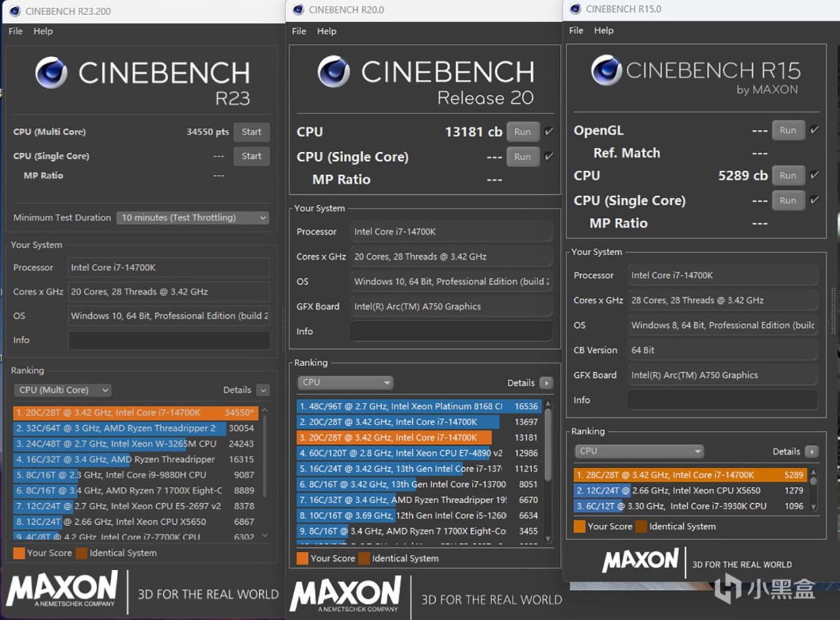Run the CPU (Single Core) test in R20
The height and width of the screenshot is (620, 840).
pos(522,157)
